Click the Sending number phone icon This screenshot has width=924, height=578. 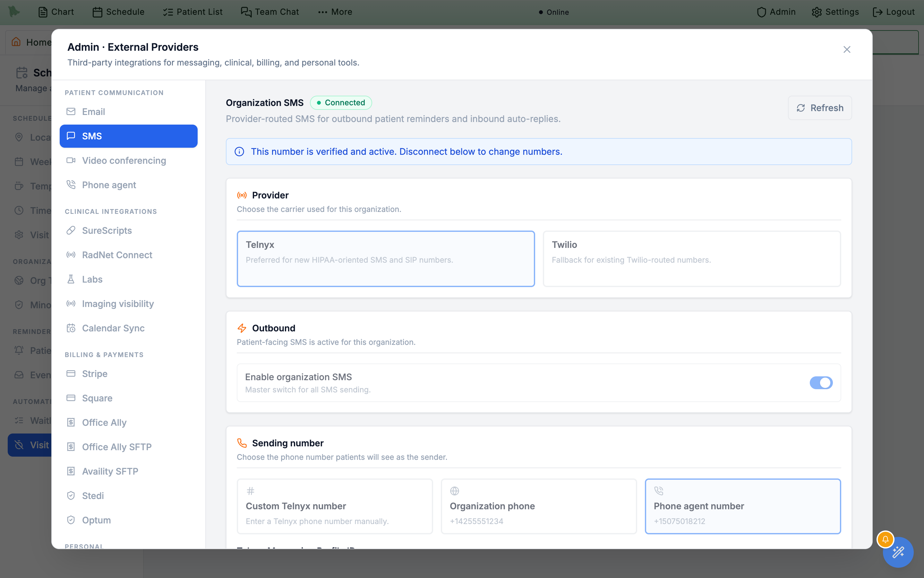pyautogui.click(x=242, y=443)
